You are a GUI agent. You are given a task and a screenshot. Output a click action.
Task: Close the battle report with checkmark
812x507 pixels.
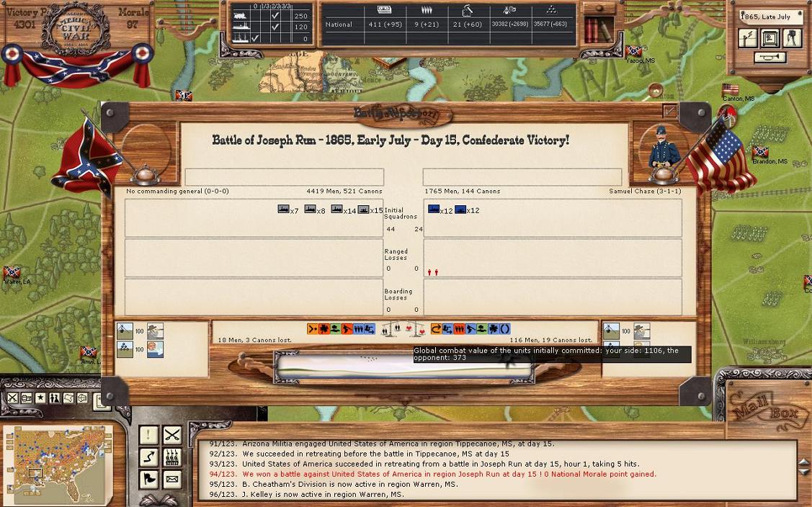[669, 111]
